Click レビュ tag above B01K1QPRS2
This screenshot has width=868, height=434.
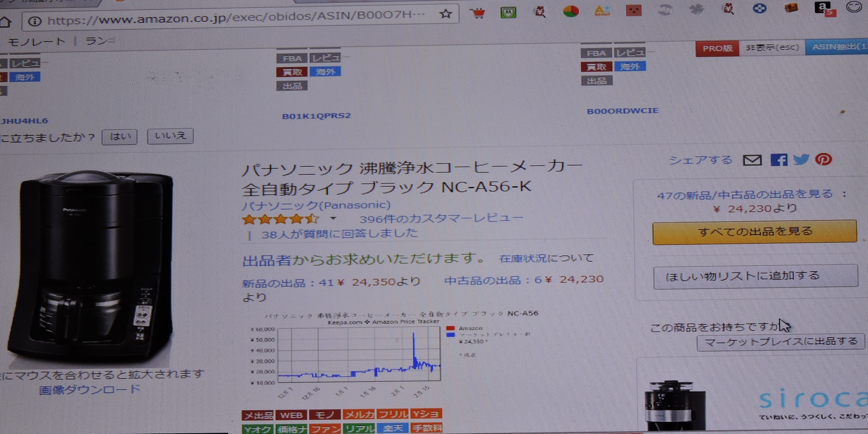[325, 58]
